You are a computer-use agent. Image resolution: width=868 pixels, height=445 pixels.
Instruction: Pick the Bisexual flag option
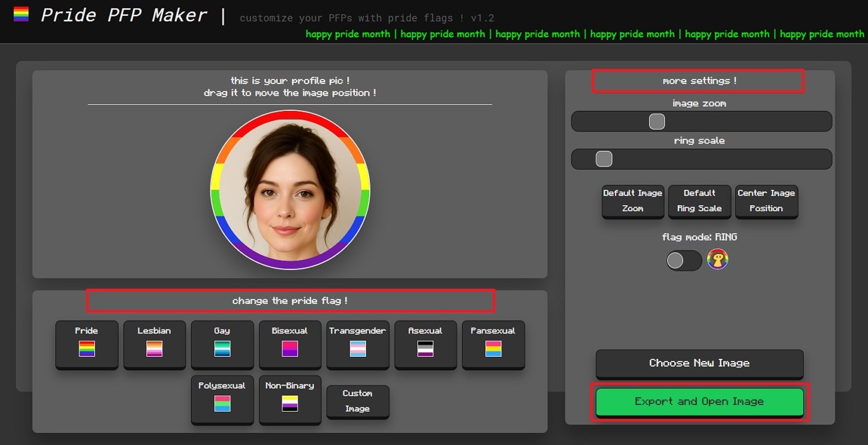(290, 344)
